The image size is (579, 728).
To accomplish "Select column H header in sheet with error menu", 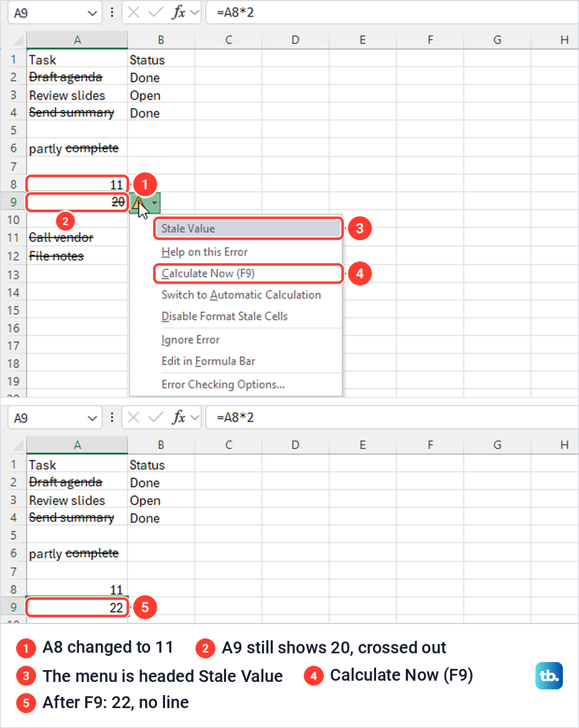I will (x=555, y=40).
